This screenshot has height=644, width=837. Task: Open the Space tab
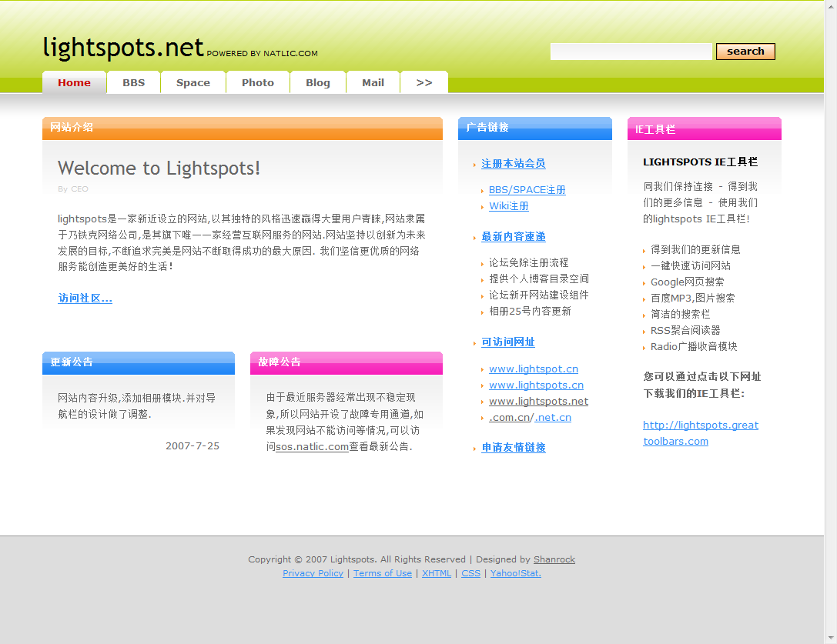tap(193, 82)
